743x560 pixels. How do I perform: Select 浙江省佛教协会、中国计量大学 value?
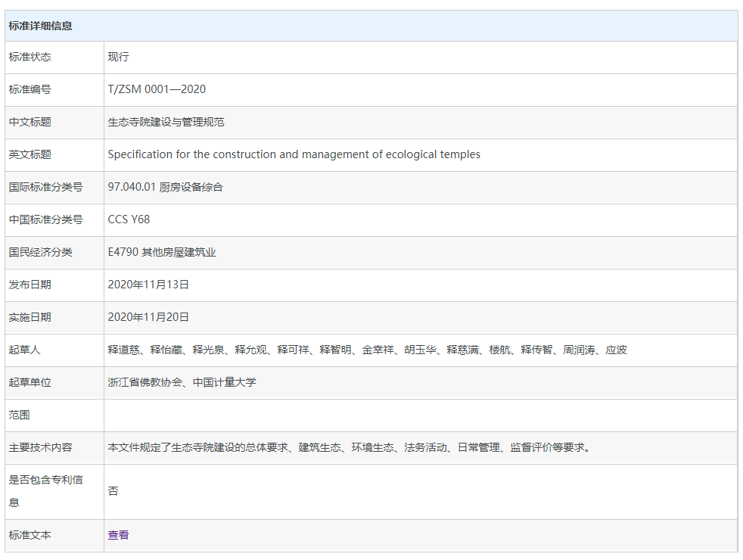point(182,382)
